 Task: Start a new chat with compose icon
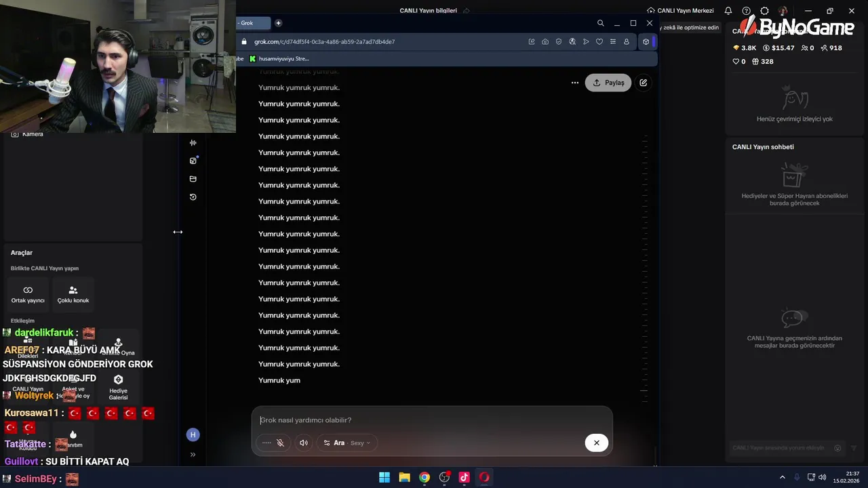[643, 83]
